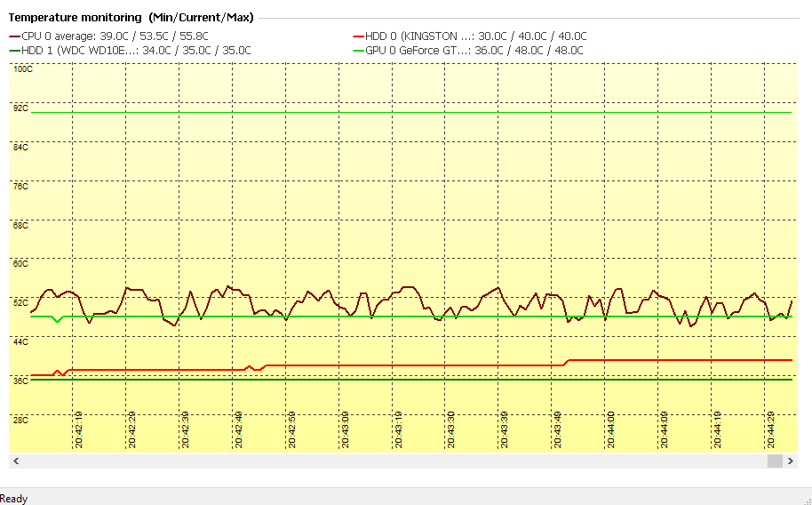Click the 20:42:19 time marker
812x505 pixels.
[x=79, y=429]
